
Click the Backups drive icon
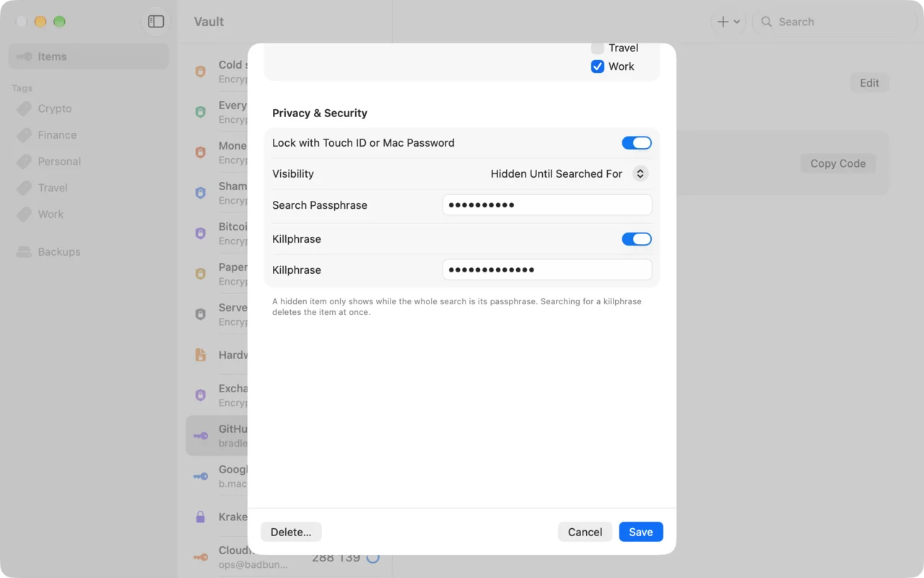click(25, 252)
